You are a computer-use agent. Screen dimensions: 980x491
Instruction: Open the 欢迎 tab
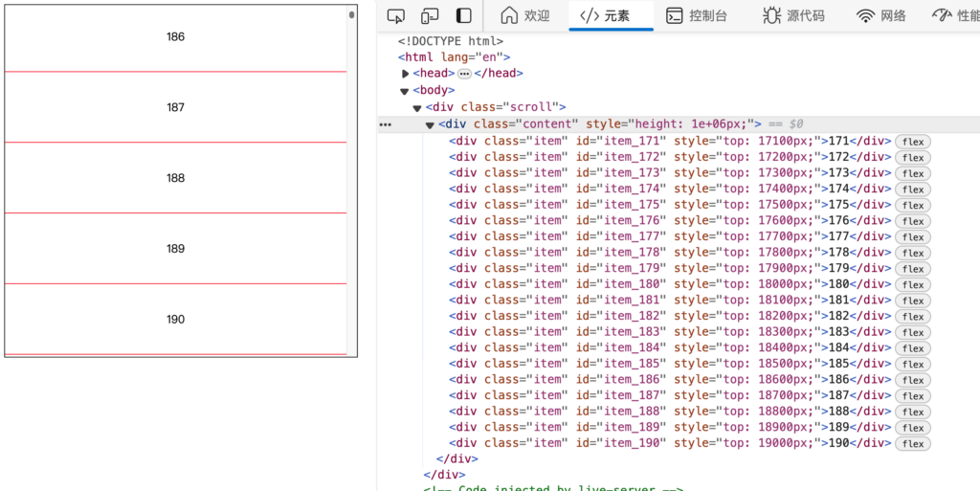[x=525, y=15]
